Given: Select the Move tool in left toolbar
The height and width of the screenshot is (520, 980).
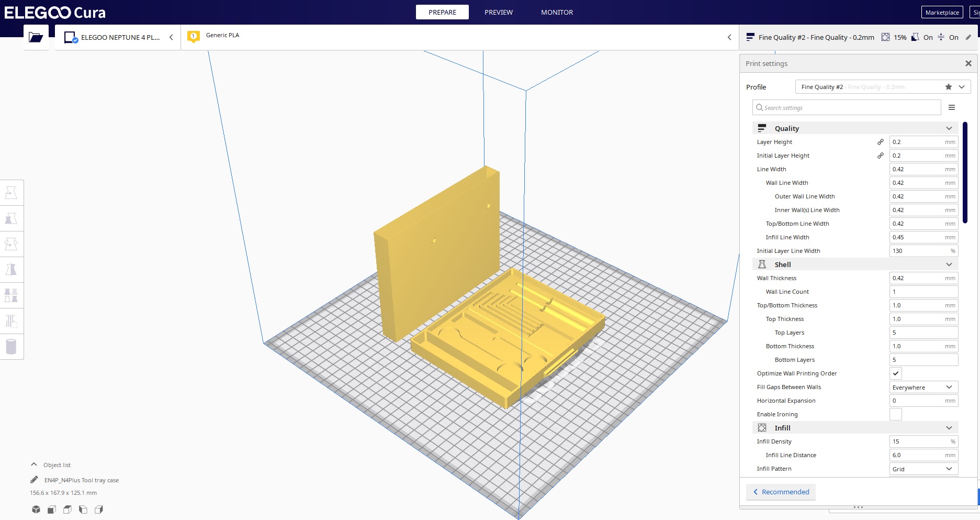Looking at the screenshot, I should pos(11,193).
